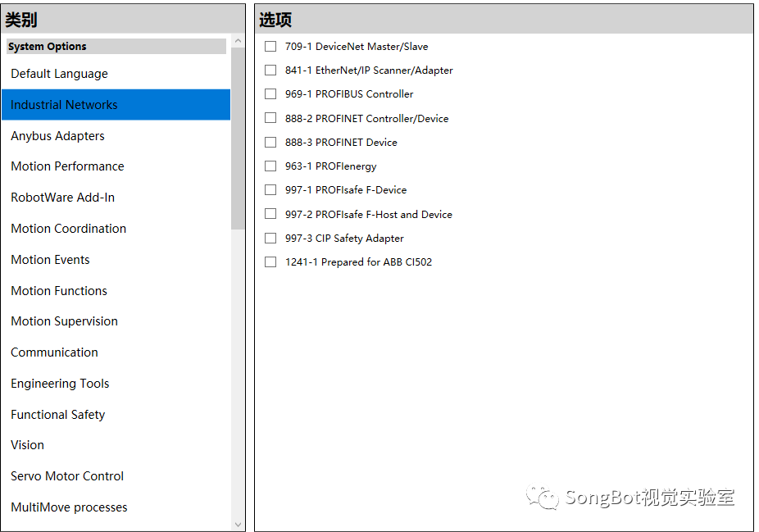Open Engineering Tools category
The width and height of the screenshot is (759, 532).
point(116,384)
